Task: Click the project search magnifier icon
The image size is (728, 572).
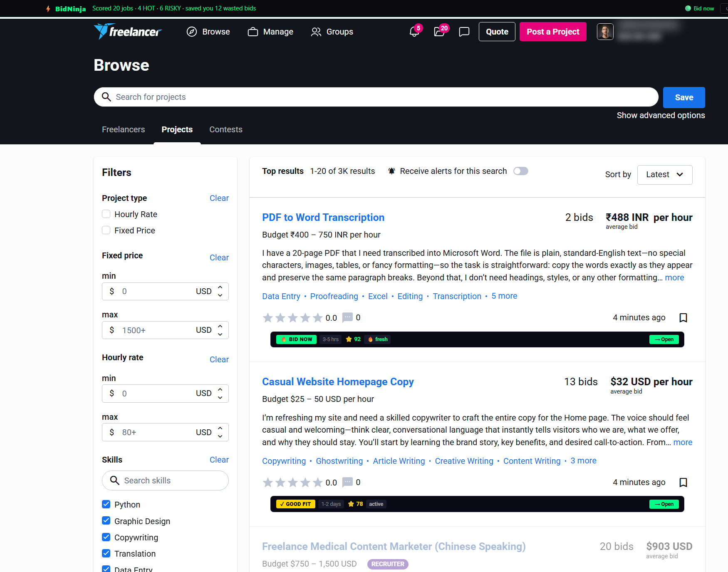Action: (x=106, y=97)
